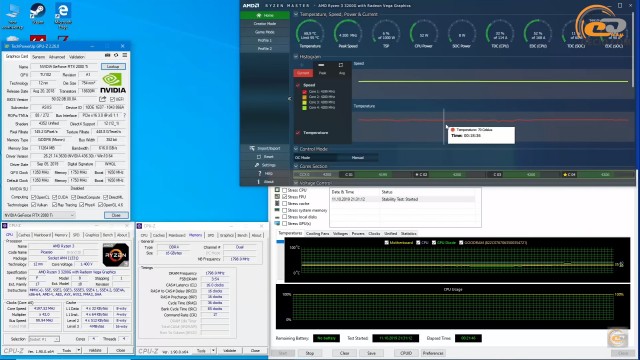Open the Microsoft Edge desktop shortcut
This screenshot has width=640, height=360.
tap(63, 16)
